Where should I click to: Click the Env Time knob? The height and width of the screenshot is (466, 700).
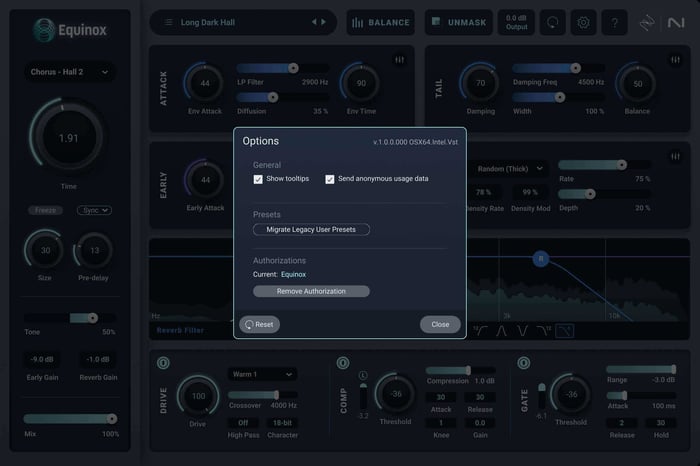[361, 83]
